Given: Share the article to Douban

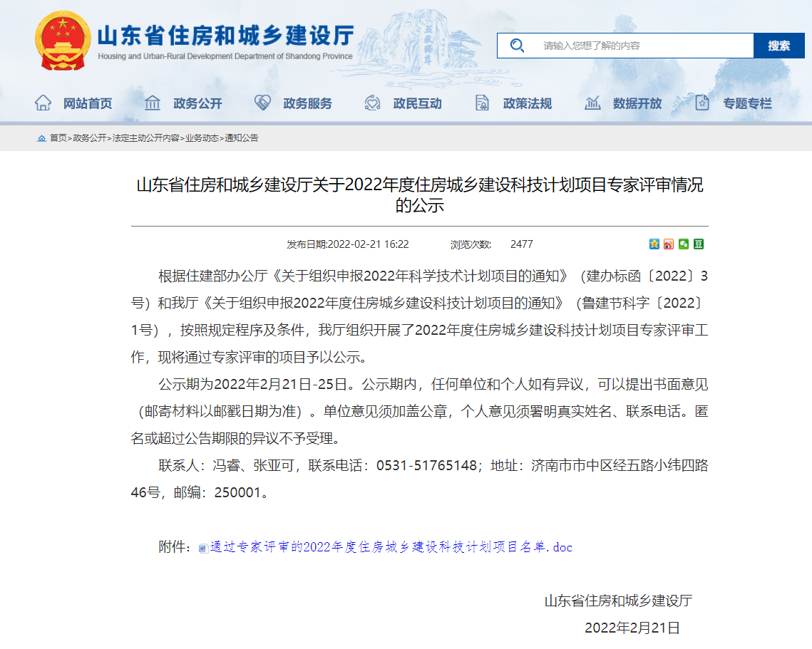Looking at the screenshot, I should tap(699, 244).
